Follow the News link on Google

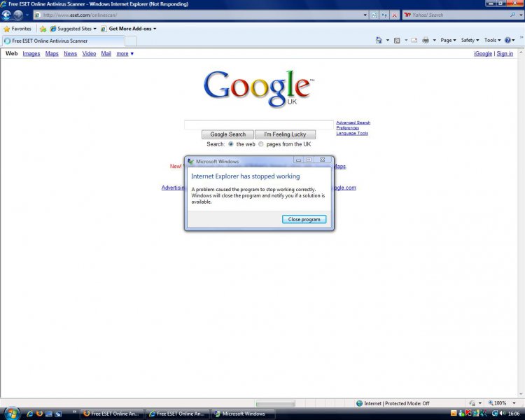tap(70, 54)
